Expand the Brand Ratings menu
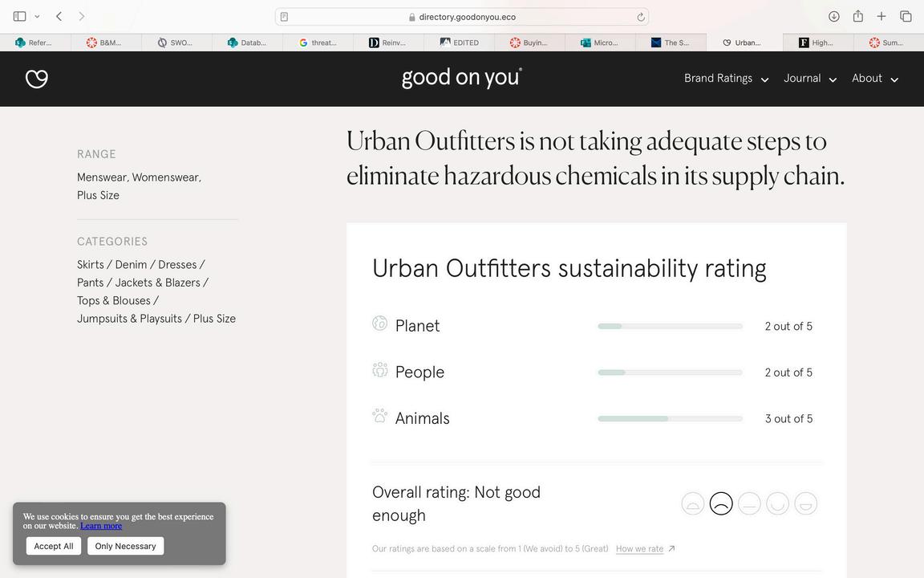The image size is (924, 578). 726,79
